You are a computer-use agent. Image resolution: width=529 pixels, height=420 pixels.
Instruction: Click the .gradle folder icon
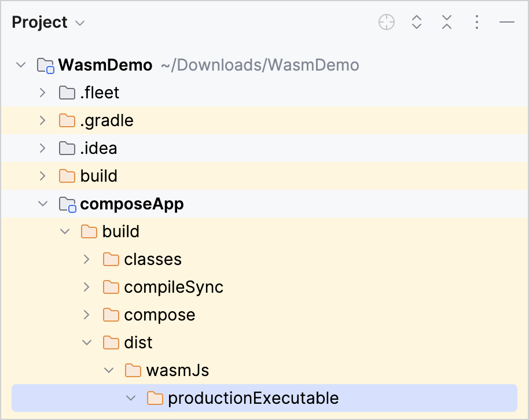[x=67, y=120]
